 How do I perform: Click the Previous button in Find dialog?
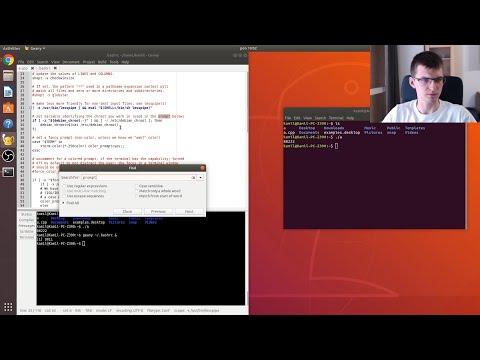pos(158,211)
